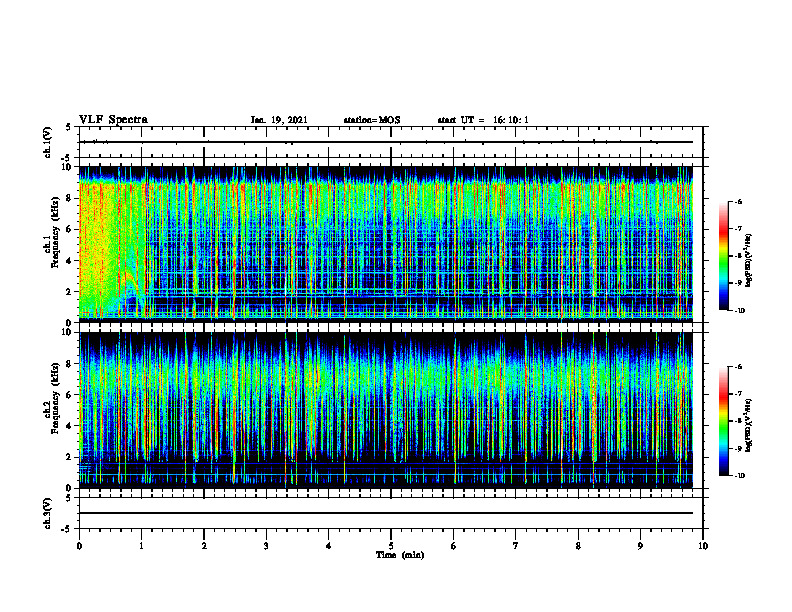Click the "-5" tick on ch.3(V) axis

tap(68, 529)
